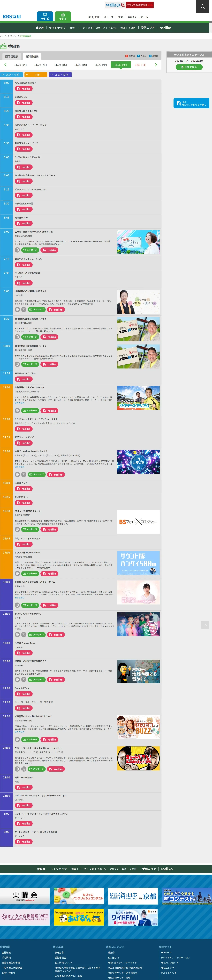Screen dimensions: 212x980
Task: Open 会社概要 footer link
Action: coord(6,953)
